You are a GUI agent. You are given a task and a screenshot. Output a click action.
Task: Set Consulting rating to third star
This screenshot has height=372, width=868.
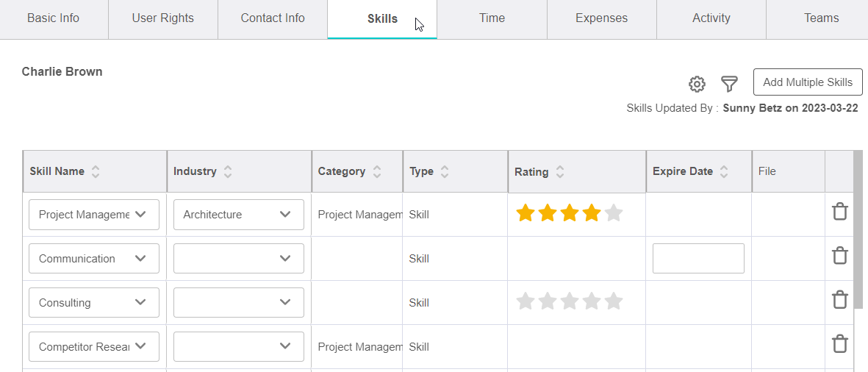569,301
